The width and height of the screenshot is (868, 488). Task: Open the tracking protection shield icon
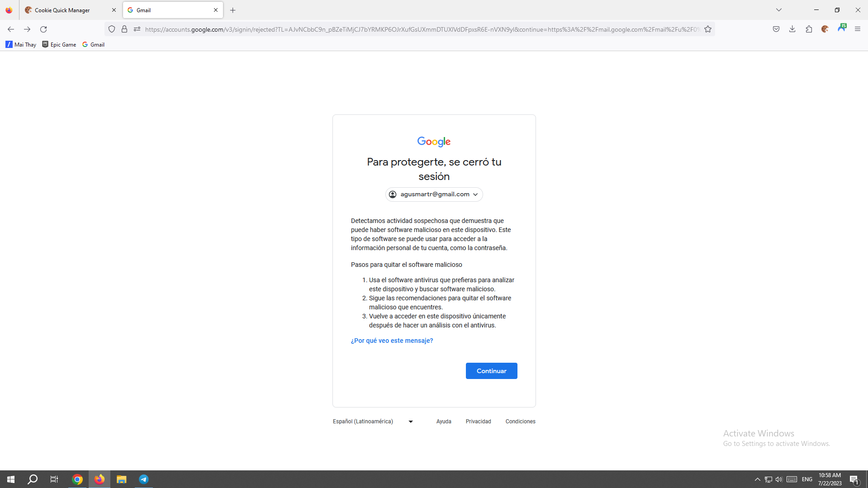click(x=112, y=29)
